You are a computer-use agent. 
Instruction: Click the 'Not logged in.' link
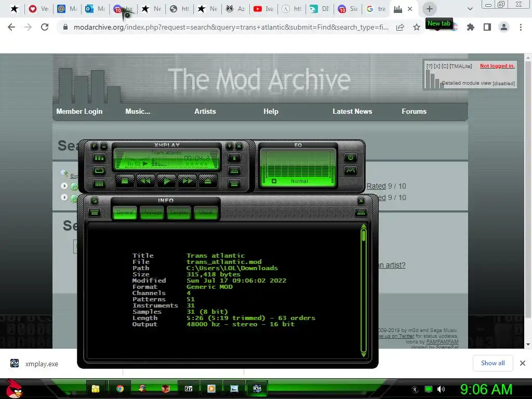pyautogui.click(x=497, y=66)
